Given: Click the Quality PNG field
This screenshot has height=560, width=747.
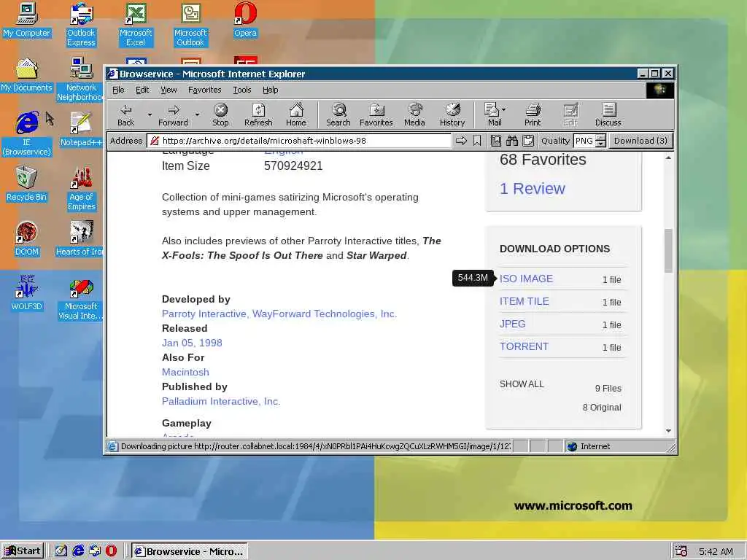Looking at the screenshot, I should [x=584, y=141].
